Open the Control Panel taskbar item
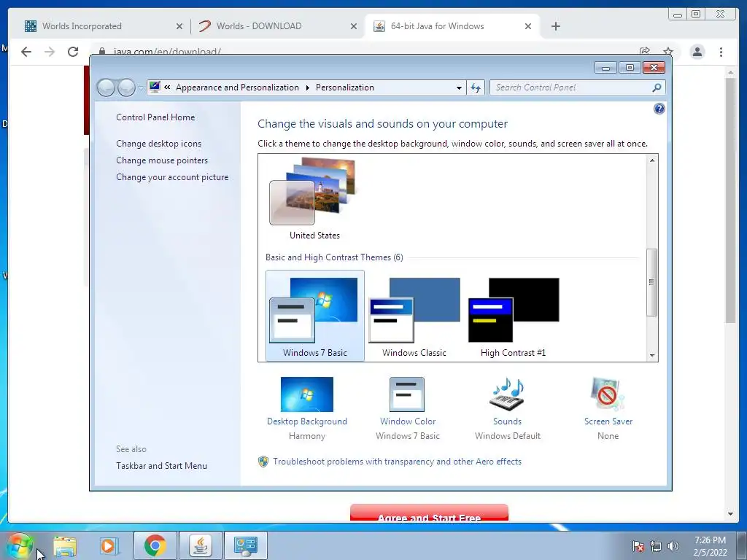The height and width of the screenshot is (560, 747). click(x=245, y=545)
